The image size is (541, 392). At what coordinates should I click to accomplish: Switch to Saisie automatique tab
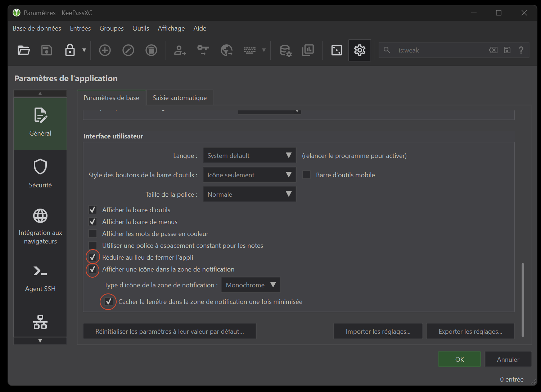(x=180, y=98)
